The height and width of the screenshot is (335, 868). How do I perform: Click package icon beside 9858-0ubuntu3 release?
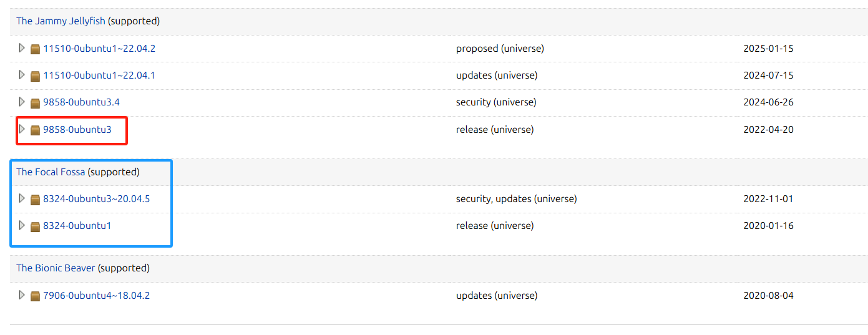pos(36,130)
